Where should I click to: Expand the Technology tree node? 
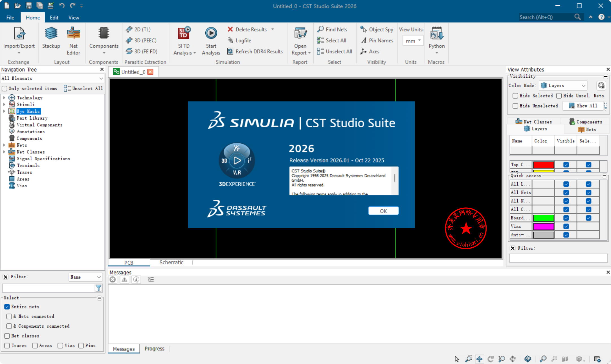4,98
